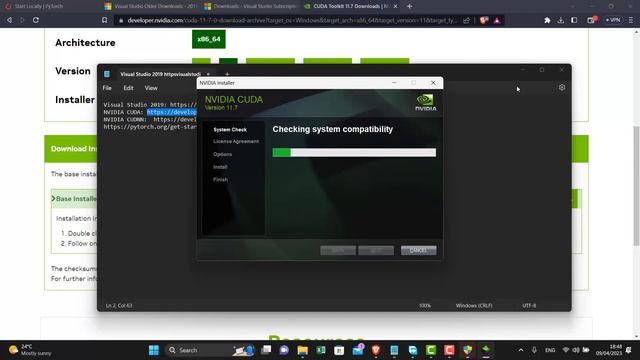
Task: Open Brave wallet icon with notification badge
Action: tap(591, 20)
